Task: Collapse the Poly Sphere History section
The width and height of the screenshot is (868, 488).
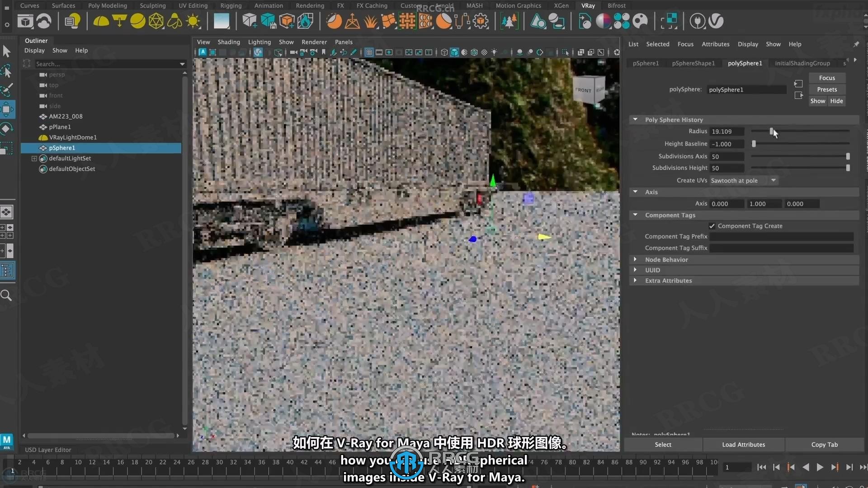Action: (635, 120)
